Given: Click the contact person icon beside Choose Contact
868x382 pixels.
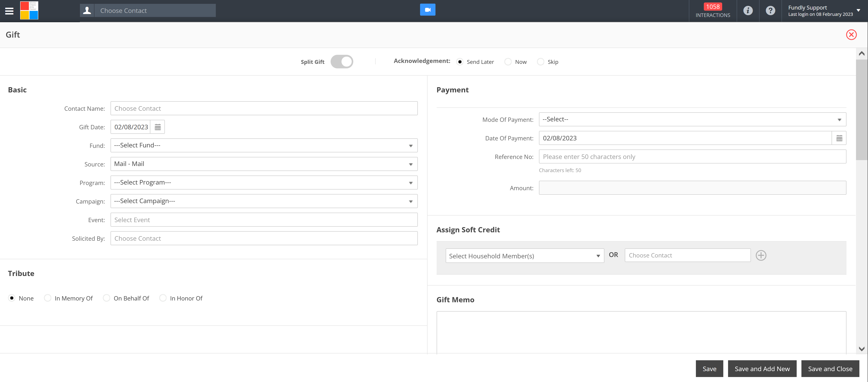Looking at the screenshot, I should (87, 10).
